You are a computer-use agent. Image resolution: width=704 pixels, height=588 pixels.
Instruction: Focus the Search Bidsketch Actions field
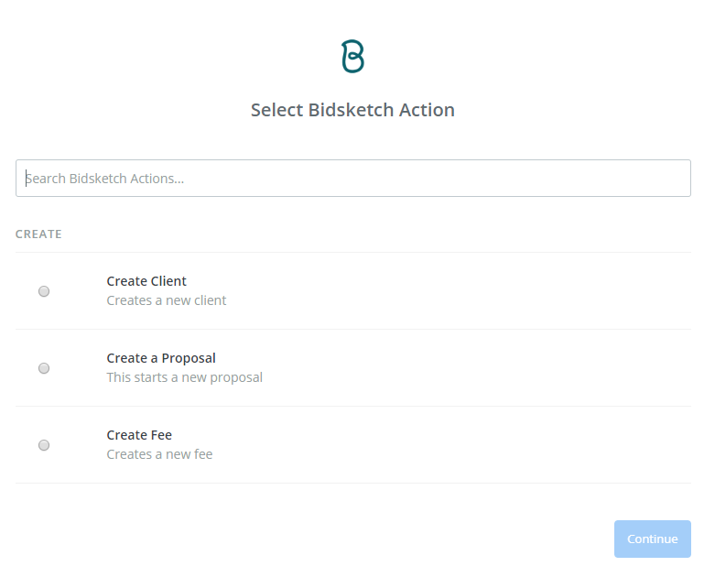click(x=352, y=179)
